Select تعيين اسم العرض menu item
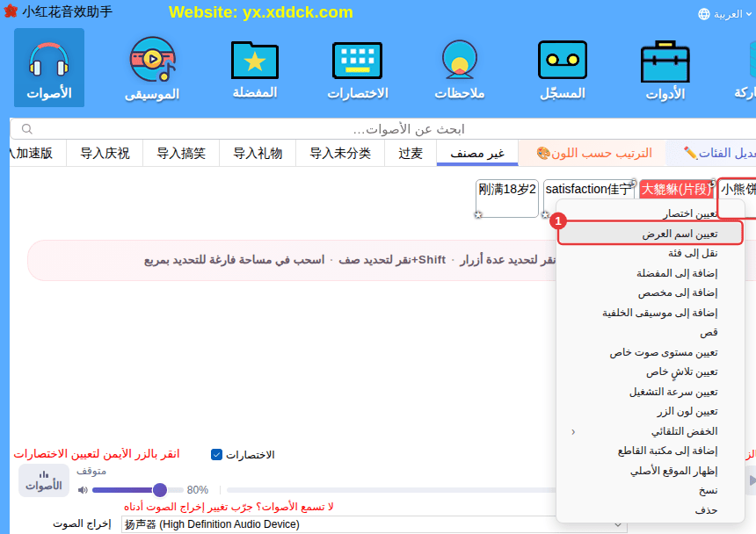This screenshot has width=756, height=534. pos(651,234)
